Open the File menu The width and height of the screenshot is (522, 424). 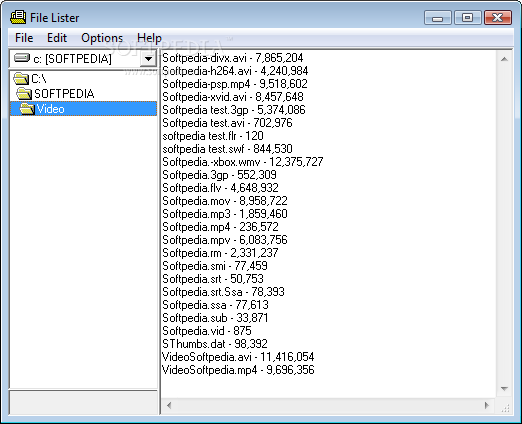point(24,38)
